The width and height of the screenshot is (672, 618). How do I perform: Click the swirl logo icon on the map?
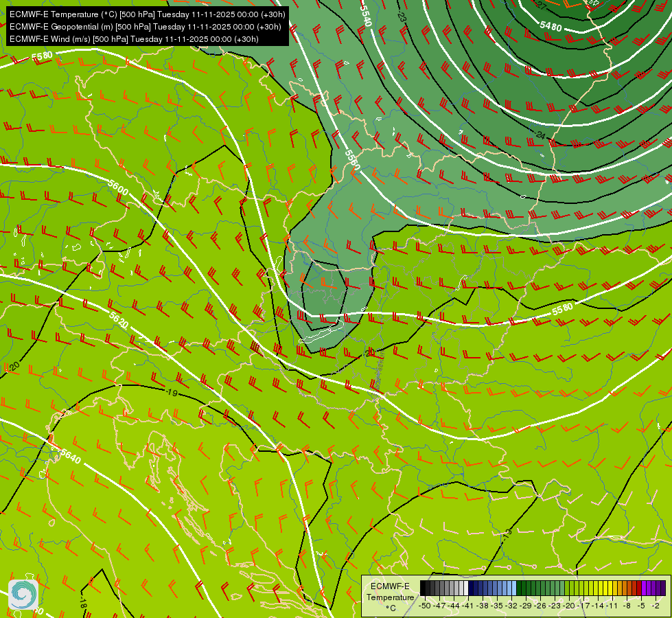point(23,594)
